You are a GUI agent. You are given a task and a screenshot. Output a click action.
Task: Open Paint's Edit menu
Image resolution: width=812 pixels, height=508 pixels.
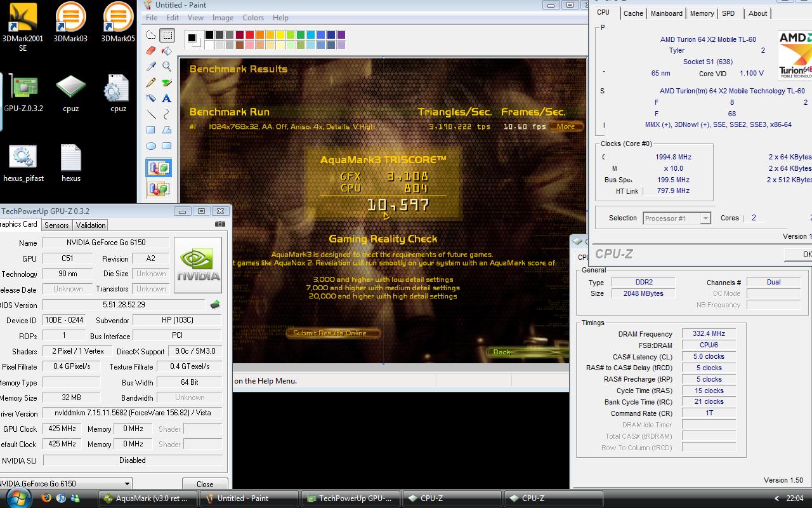[x=173, y=18]
